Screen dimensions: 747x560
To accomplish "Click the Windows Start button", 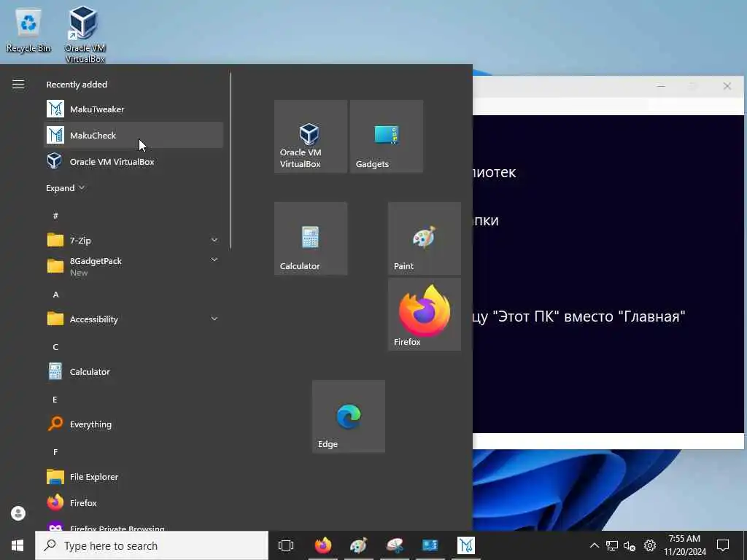I will [18, 545].
